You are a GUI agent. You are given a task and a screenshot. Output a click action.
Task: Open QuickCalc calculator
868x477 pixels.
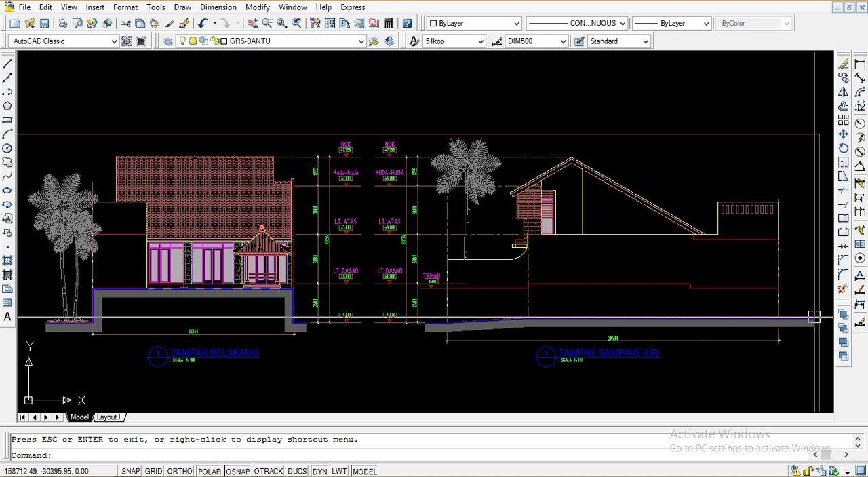(x=389, y=23)
